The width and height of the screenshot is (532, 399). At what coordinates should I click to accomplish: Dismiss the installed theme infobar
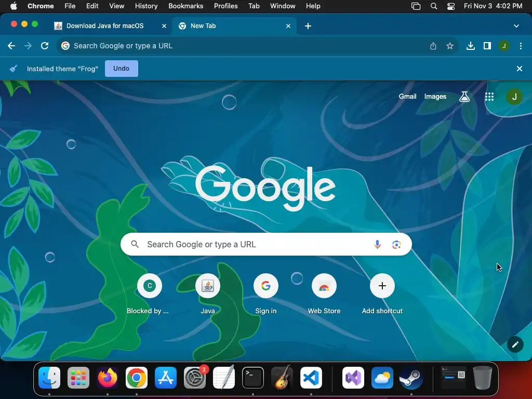[520, 69]
